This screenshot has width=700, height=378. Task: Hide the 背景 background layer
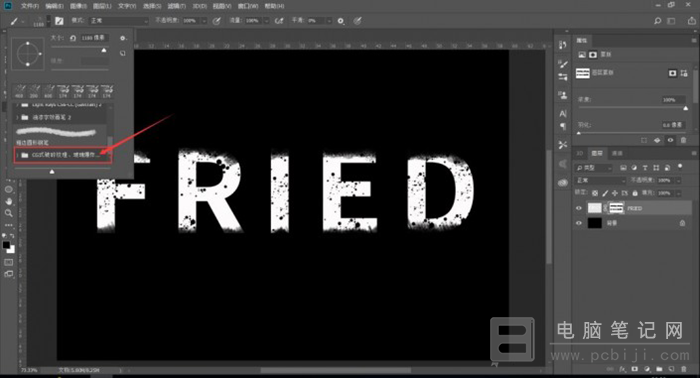[x=579, y=223]
